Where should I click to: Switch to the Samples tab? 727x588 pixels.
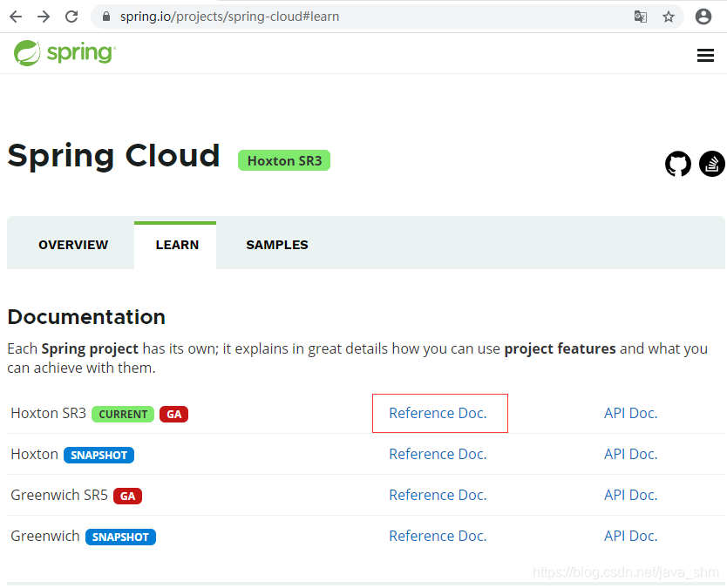click(x=277, y=245)
